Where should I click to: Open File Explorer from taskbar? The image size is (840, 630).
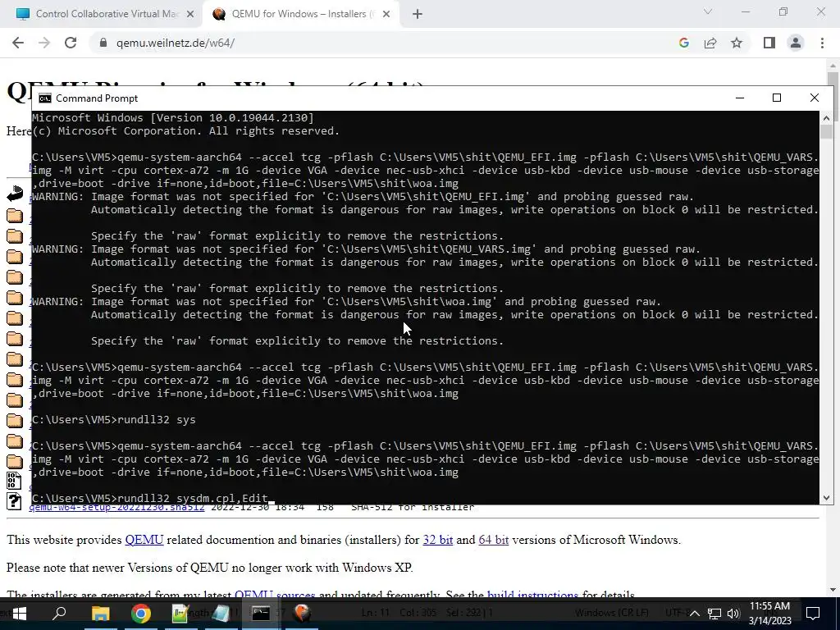(100, 614)
